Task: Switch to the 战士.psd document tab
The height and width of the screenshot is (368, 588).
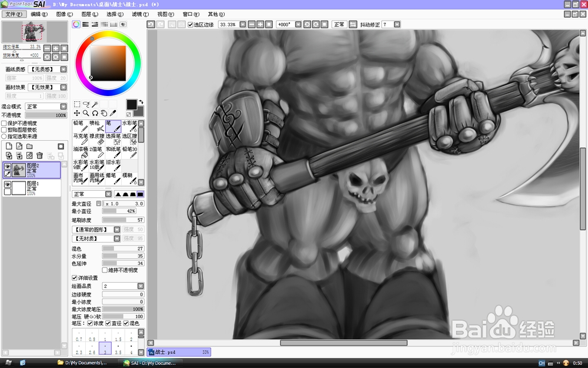Action: [179, 352]
